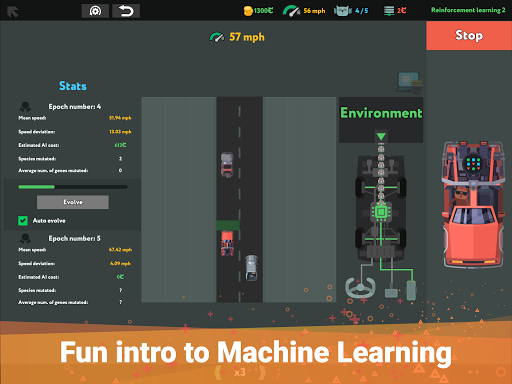Select the green neural chip on chassis
Viewport: 512px width, 384px height.
pyautogui.click(x=381, y=212)
